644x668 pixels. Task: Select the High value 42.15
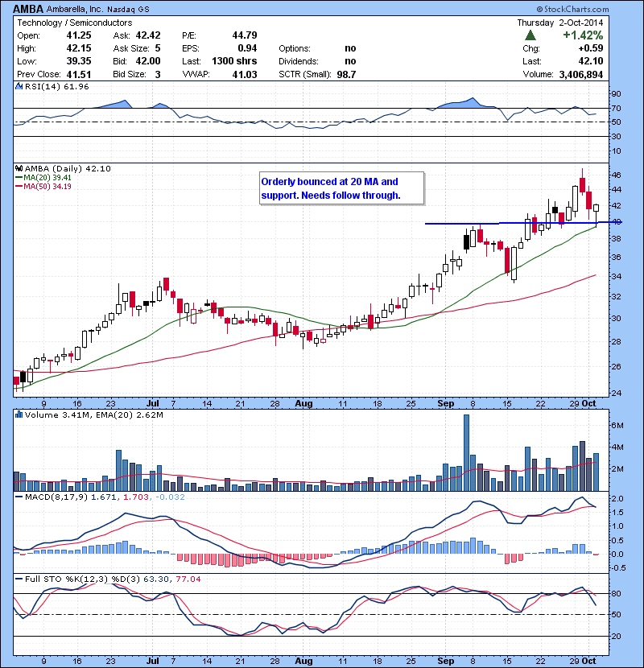point(79,48)
